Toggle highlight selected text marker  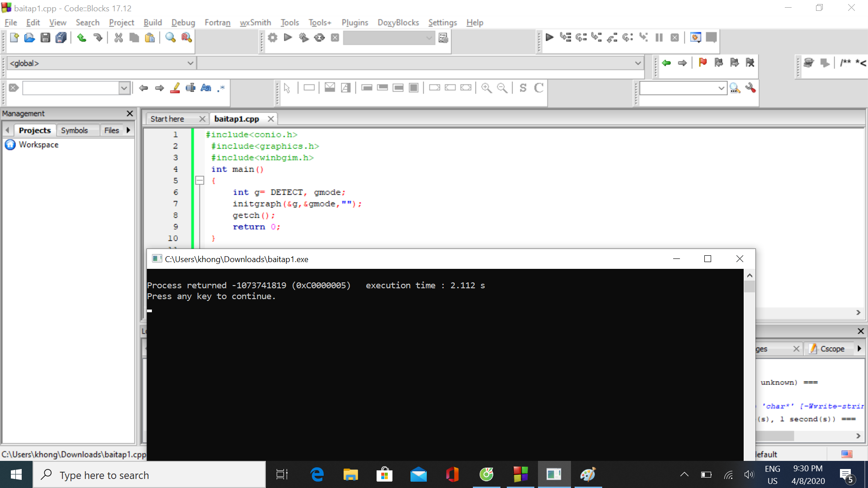click(175, 88)
